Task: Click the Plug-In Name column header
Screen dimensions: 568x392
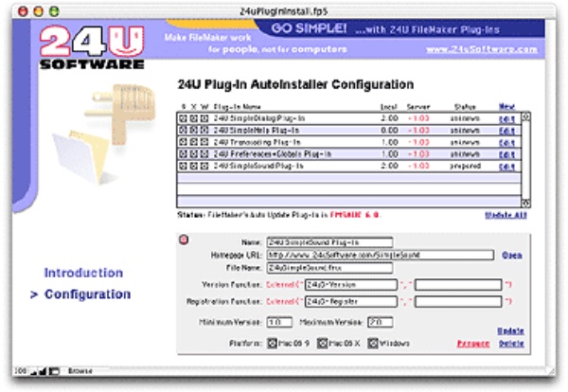Action: tap(237, 107)
